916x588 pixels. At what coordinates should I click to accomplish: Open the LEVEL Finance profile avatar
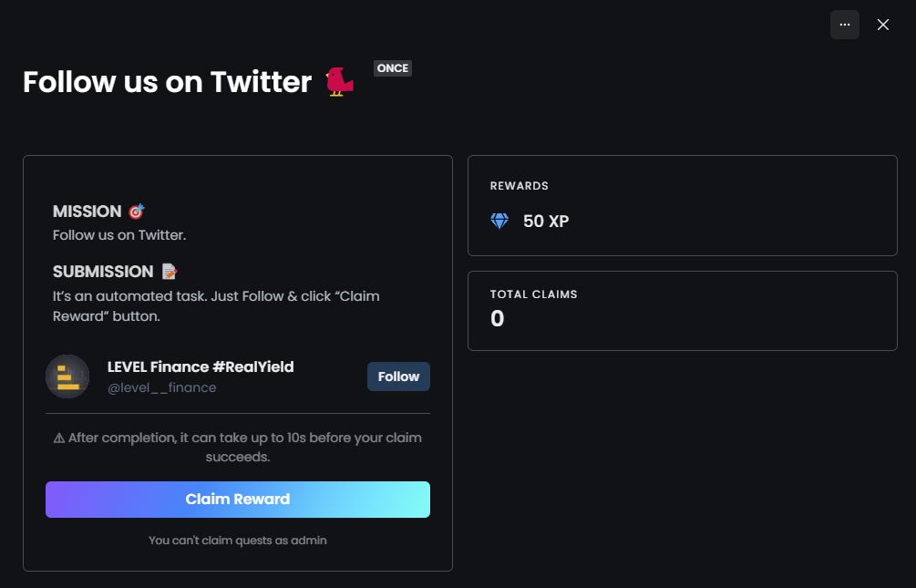(67, 377)
